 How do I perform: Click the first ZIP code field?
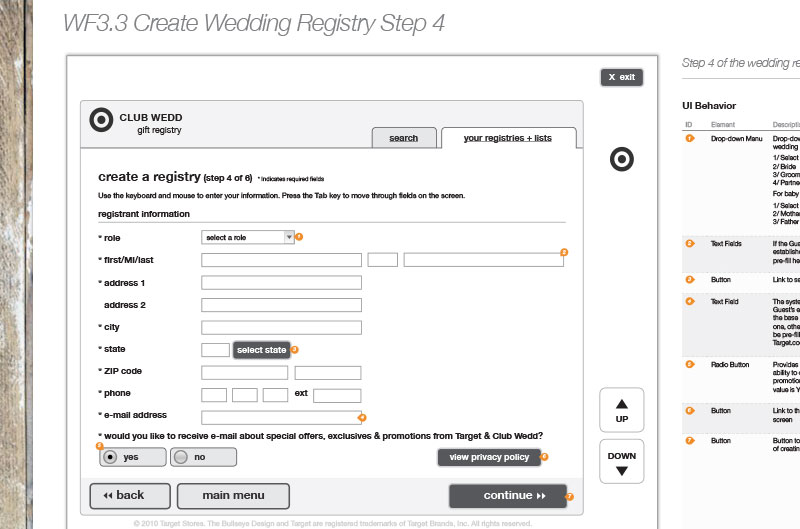(x=244, y=372)
